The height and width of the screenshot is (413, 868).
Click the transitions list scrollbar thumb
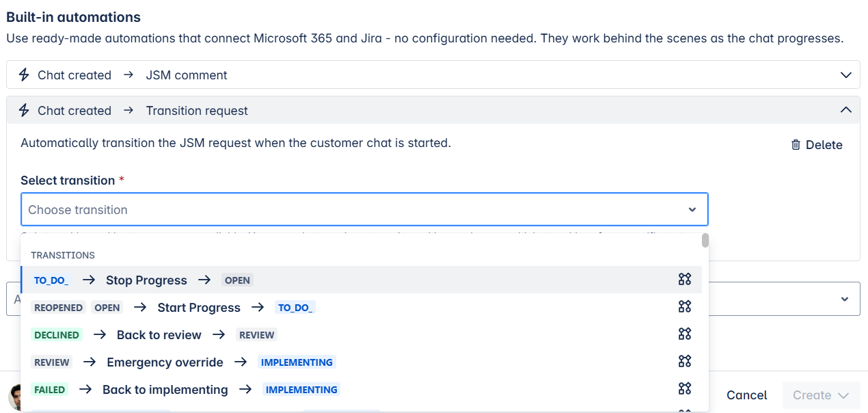tap(705, 241)
